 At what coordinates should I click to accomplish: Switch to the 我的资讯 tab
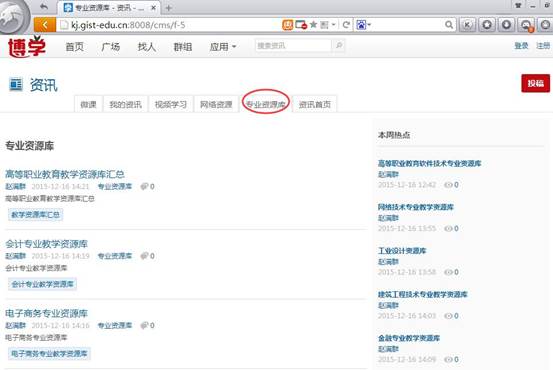point(125,104)
